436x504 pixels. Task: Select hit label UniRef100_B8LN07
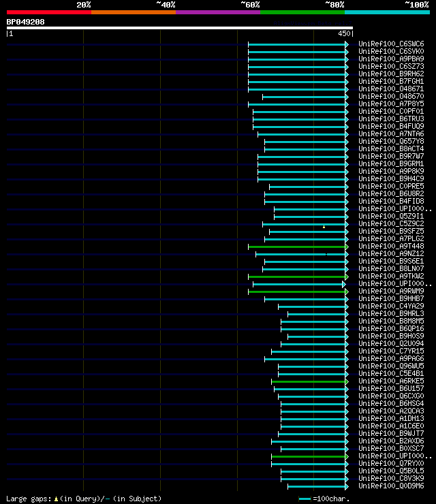click(391, 269)
